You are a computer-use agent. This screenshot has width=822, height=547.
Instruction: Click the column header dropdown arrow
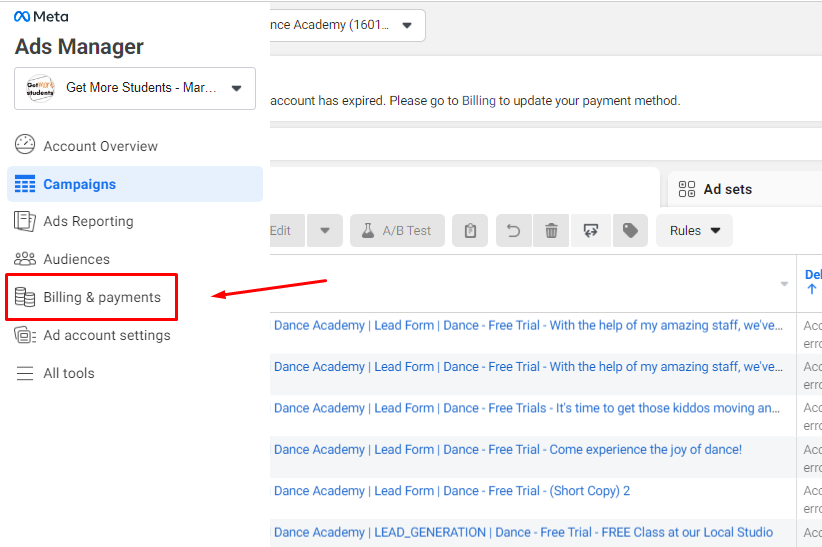click(784, 284)
